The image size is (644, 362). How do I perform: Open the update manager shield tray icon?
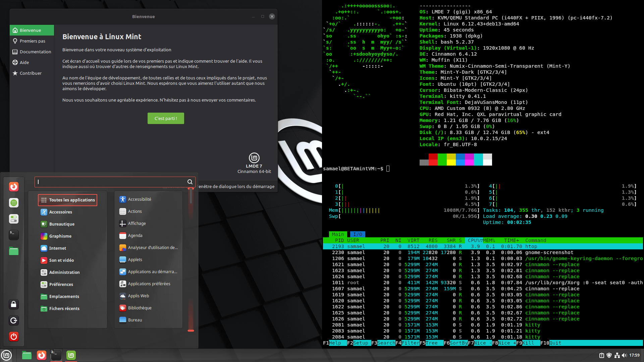point(609,355)
